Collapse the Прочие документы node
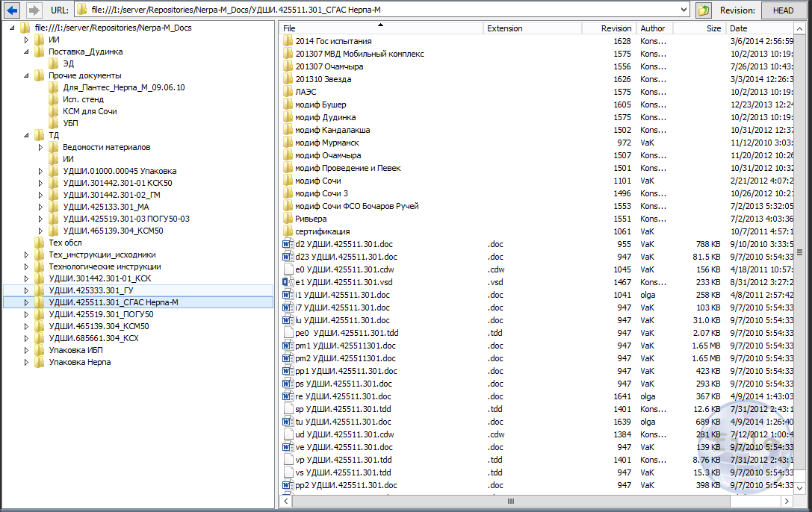 (26, 75)
